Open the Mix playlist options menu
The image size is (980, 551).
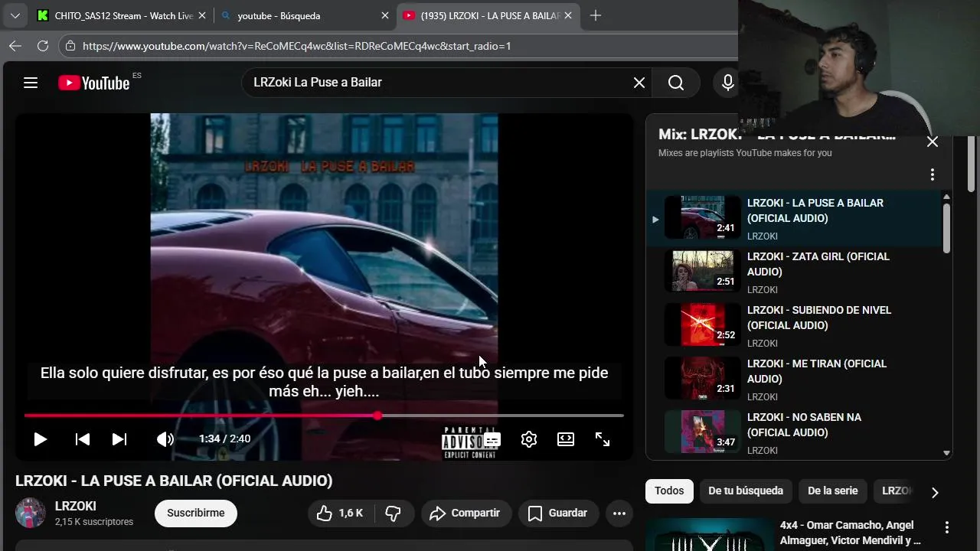point(932,174)
